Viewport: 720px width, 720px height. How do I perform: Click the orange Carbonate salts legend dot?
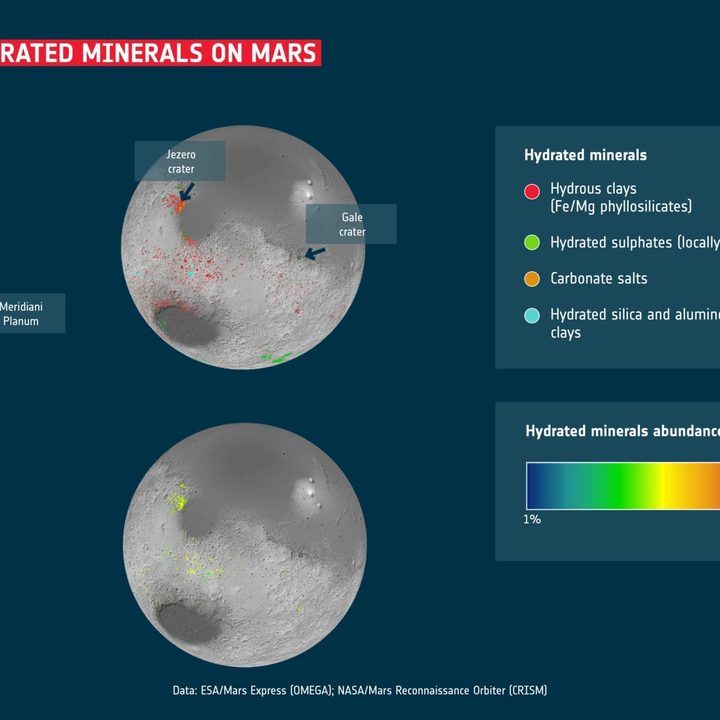click(x=532, y=279)
